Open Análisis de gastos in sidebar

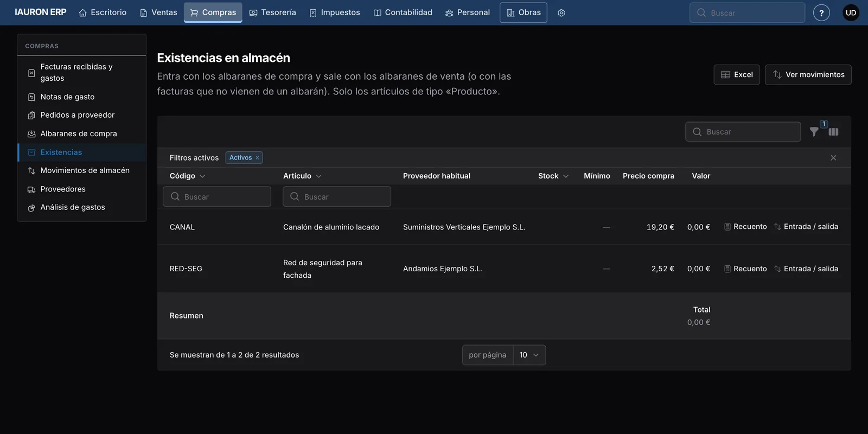click(x=82, y=207)
